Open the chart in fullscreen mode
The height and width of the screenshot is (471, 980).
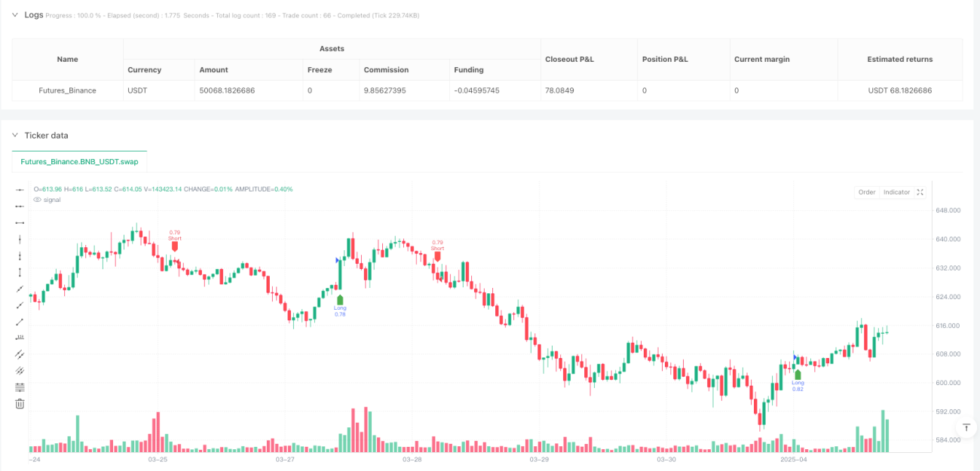(x=920, y=192)
